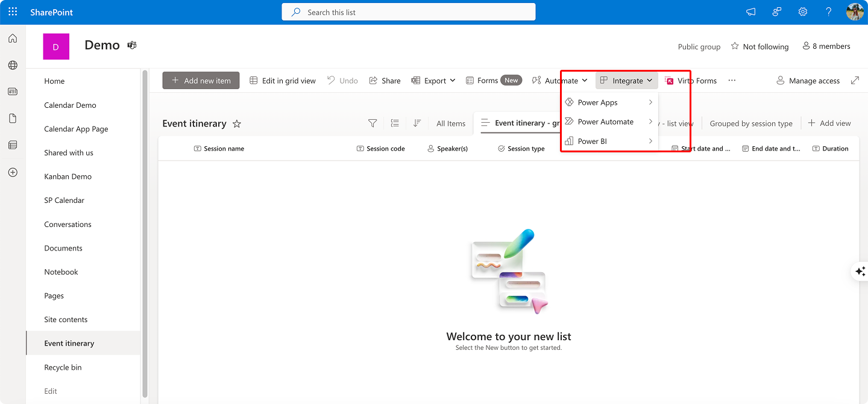The image size is (868, 404).
Task: Click the Teams icon next to Demo
Action: click(131, 45)
